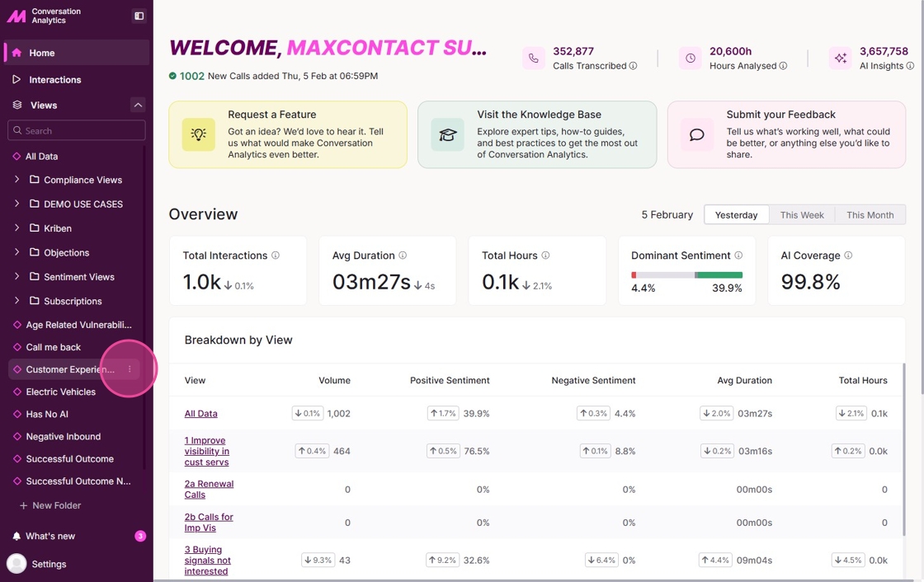Open the Customer Experience three-dot menu
The width and height of the screenshot is (924, 582).
click(x=130, y=369)
